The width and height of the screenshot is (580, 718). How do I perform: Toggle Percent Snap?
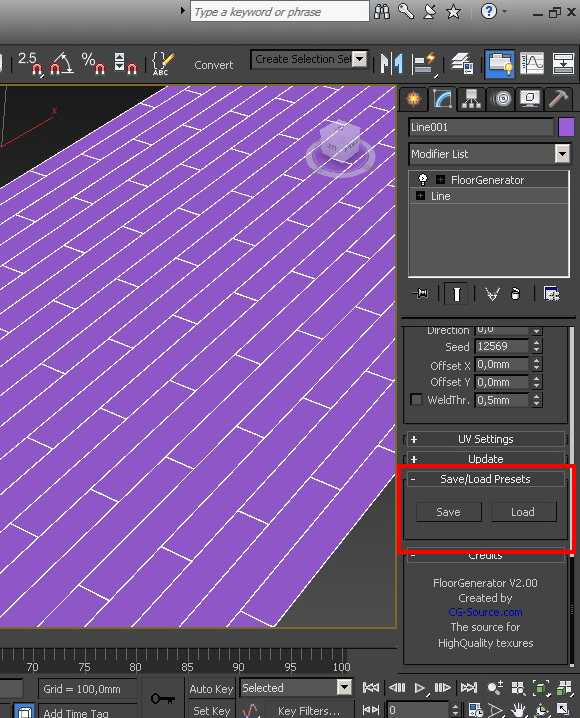tap(93, 63)
